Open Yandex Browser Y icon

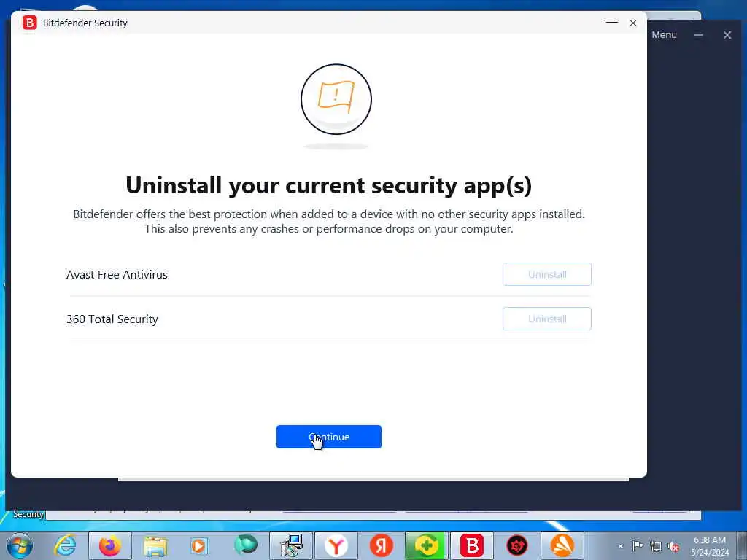pyautogui.click(x=336, y=545)
